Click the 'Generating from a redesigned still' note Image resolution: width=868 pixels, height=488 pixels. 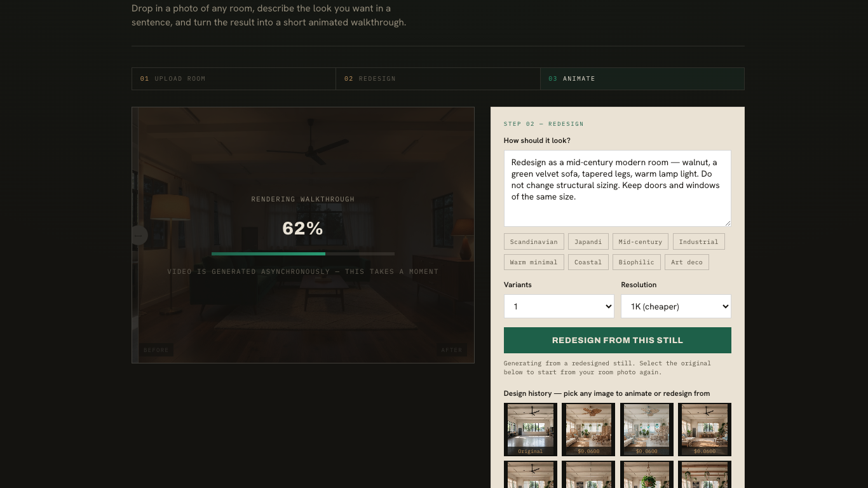click(x=607, y=367)
